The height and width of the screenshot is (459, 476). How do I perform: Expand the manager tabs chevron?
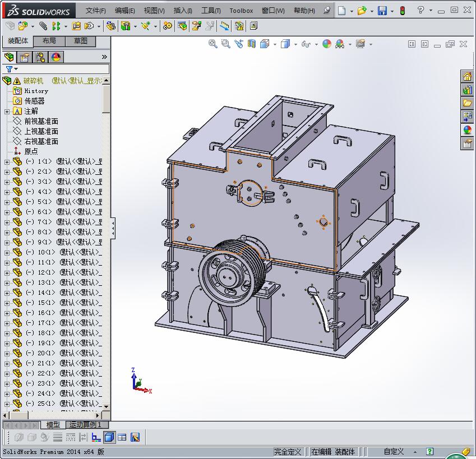tap(104, 57)
